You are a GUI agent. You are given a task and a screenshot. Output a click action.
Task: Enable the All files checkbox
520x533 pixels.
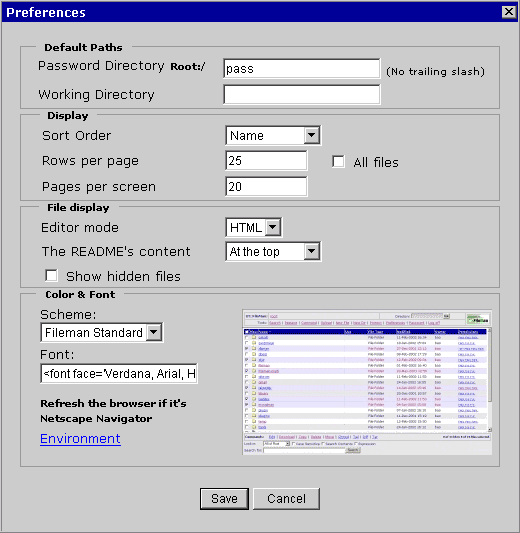[338, 161]
